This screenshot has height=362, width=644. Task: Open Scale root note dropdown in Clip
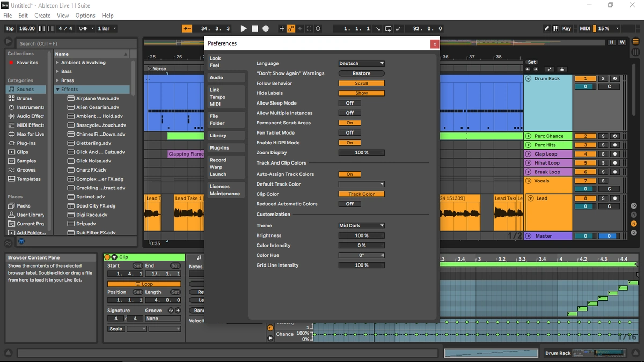point(136,329)
